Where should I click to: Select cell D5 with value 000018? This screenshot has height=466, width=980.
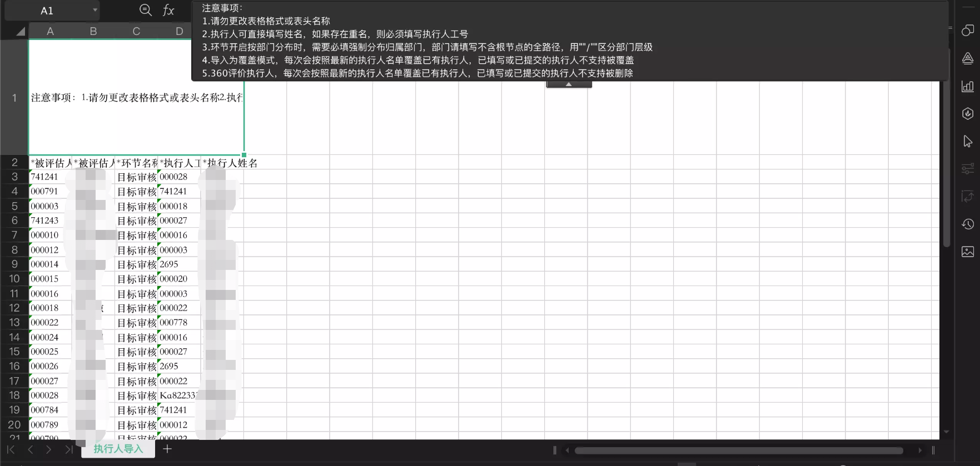coord(180,206)
